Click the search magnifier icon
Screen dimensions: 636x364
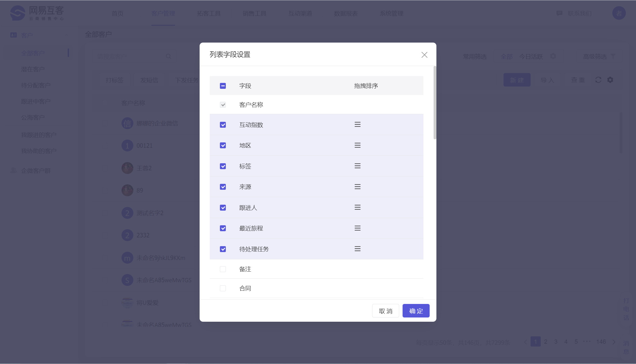tap(168, 56)
